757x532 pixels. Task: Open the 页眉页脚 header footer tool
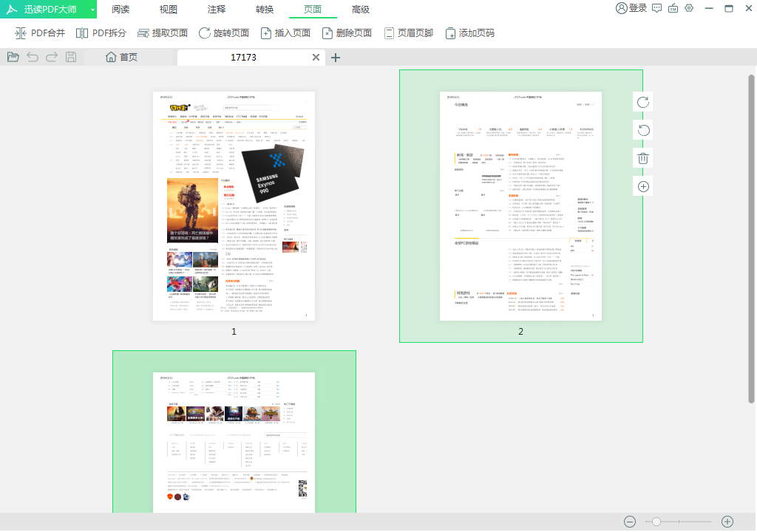[x=407, y=33]
